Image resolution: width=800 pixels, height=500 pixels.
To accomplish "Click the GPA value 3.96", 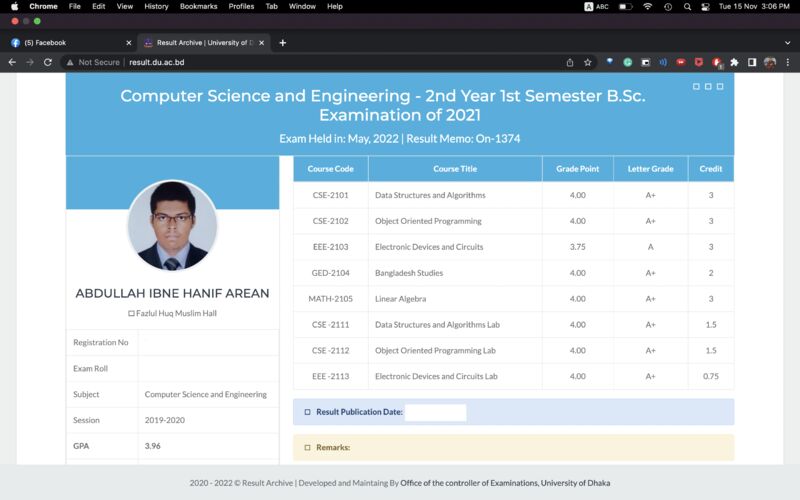I will [x=153, y=446].
